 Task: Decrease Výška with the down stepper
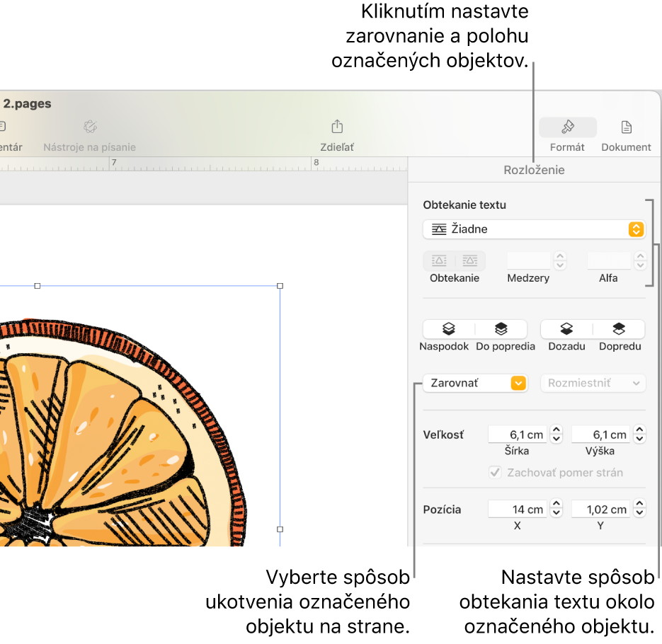pos(639,439)
